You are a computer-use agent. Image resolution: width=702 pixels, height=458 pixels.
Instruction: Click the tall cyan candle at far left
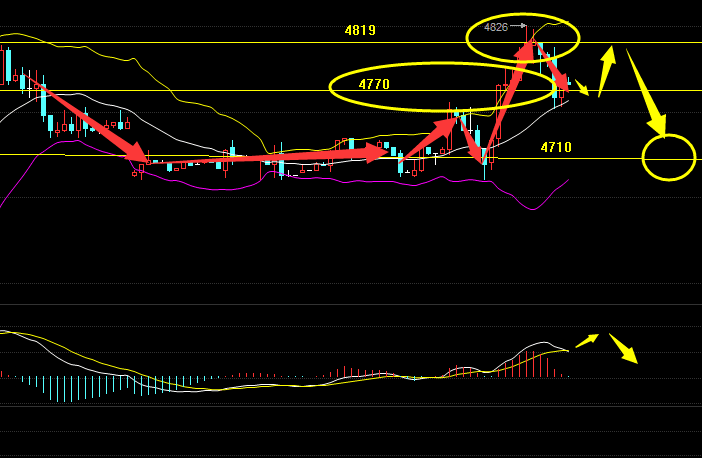[9, 65]
